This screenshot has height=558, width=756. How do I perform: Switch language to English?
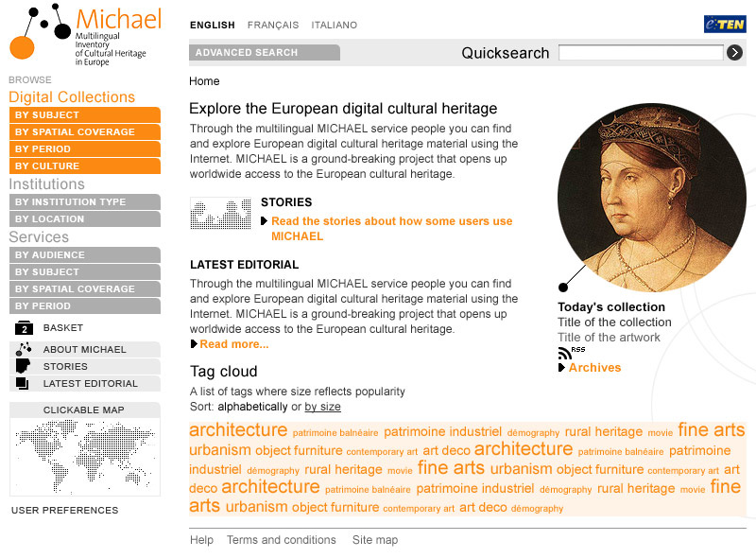tap(212, 26)
